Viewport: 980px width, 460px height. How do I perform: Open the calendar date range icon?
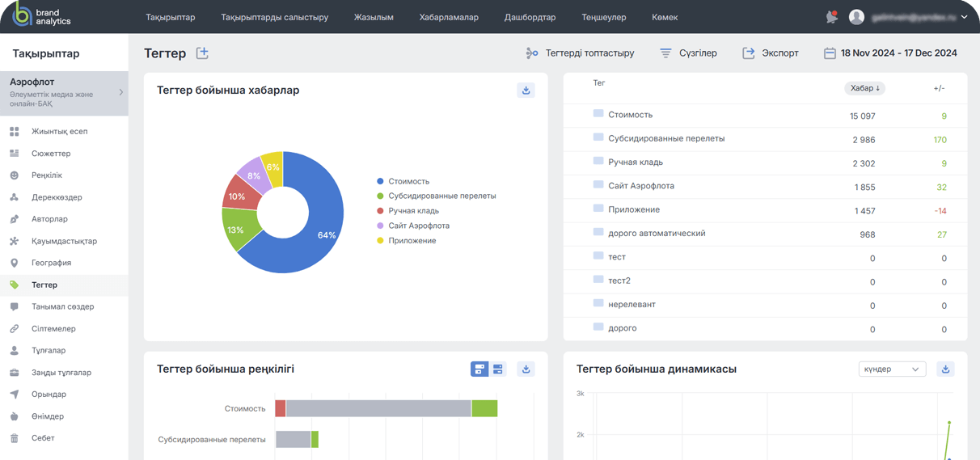(x=830, y=53)
